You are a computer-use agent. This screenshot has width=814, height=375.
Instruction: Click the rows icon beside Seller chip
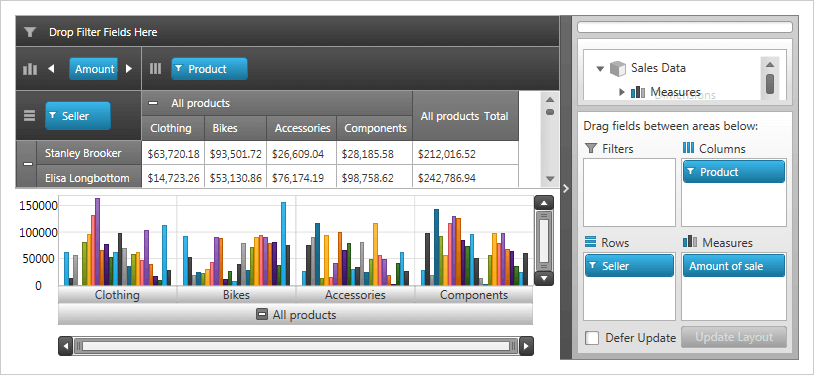[30, 116]
